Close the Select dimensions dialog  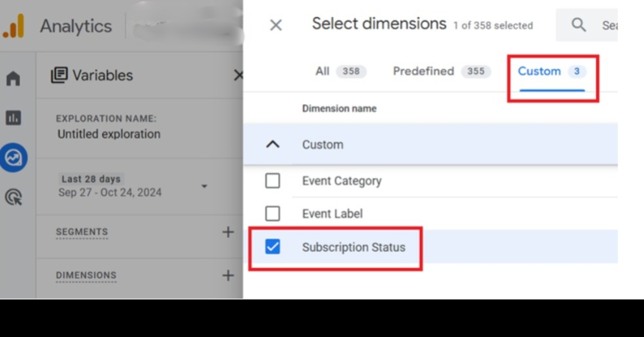(276, 25)
